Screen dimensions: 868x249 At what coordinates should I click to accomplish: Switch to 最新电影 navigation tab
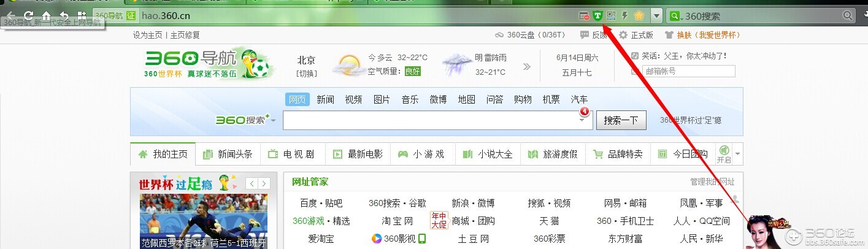[358, 154]
